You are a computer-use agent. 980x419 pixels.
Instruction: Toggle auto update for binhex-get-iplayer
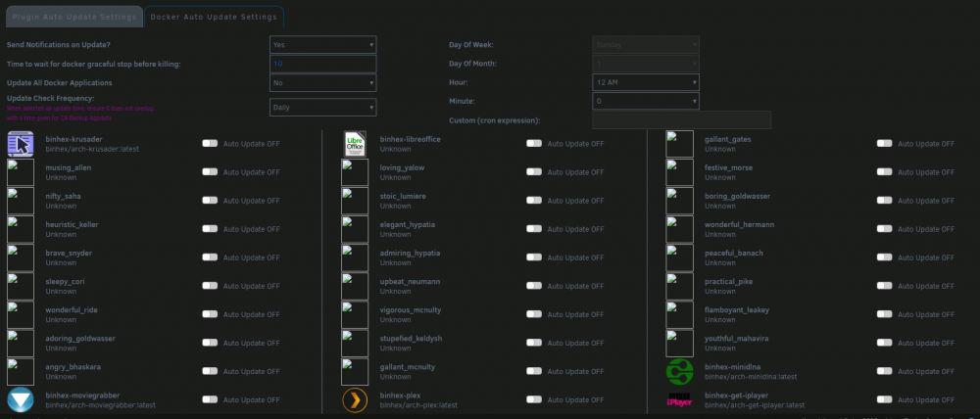pyautogui.click(x=884, y=399)
